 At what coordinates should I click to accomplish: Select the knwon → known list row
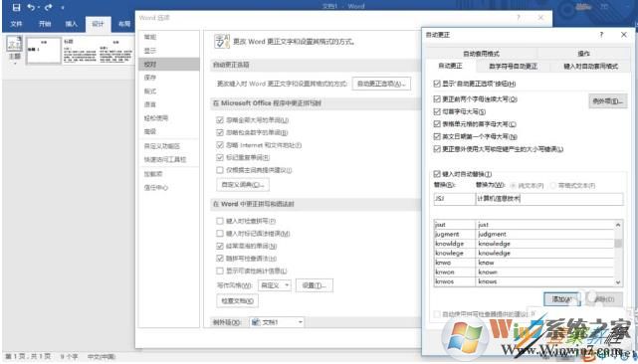coord(525,273)
